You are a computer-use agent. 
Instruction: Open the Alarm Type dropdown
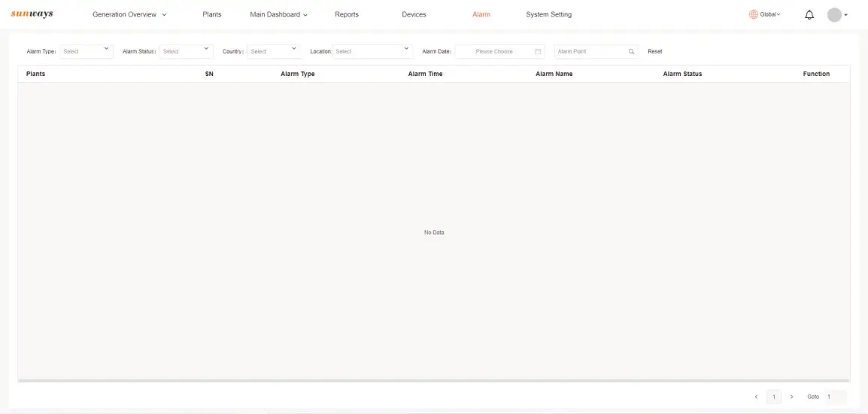click(x=86, y=51)
